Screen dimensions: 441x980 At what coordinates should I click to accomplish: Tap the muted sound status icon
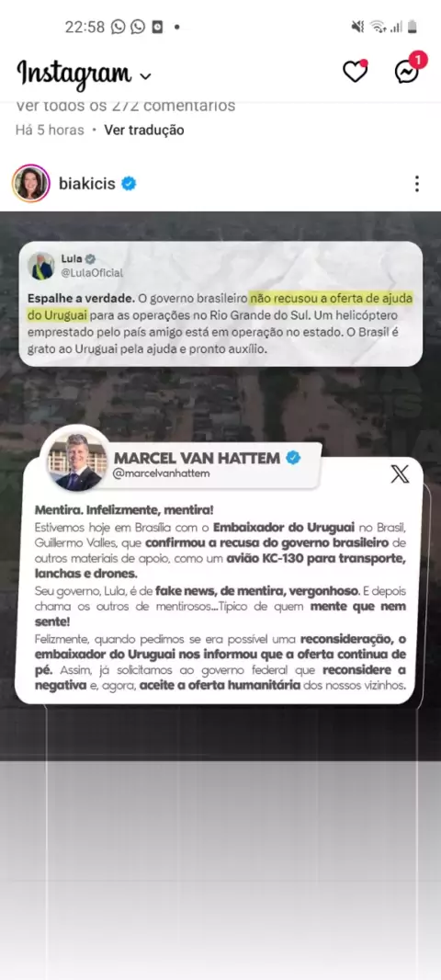pos(357,27)
